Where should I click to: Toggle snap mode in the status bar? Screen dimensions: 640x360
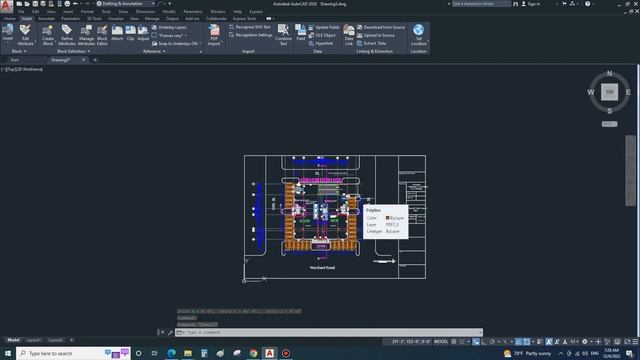[462, 342]
